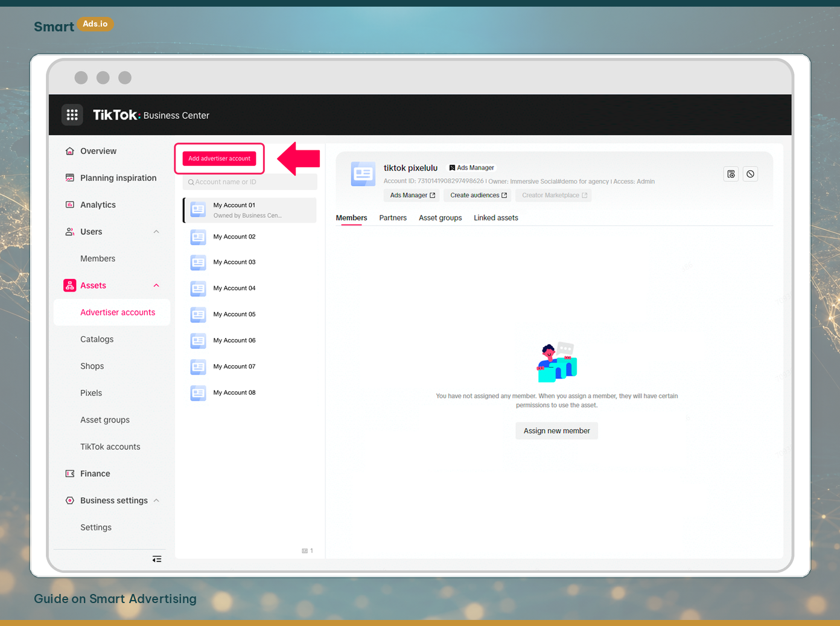Collapse the Assets section chevron
840x626 pixels.
pyautogui.click(x=156, y=286)
